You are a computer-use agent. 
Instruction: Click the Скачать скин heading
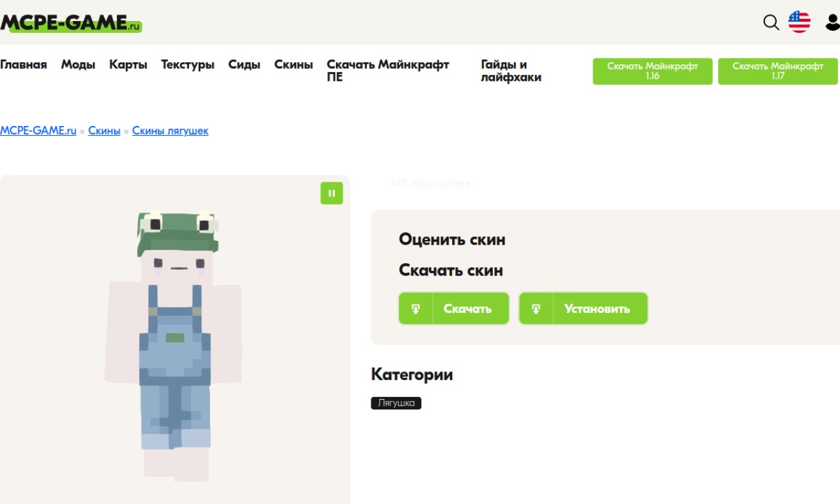(451, 270)
